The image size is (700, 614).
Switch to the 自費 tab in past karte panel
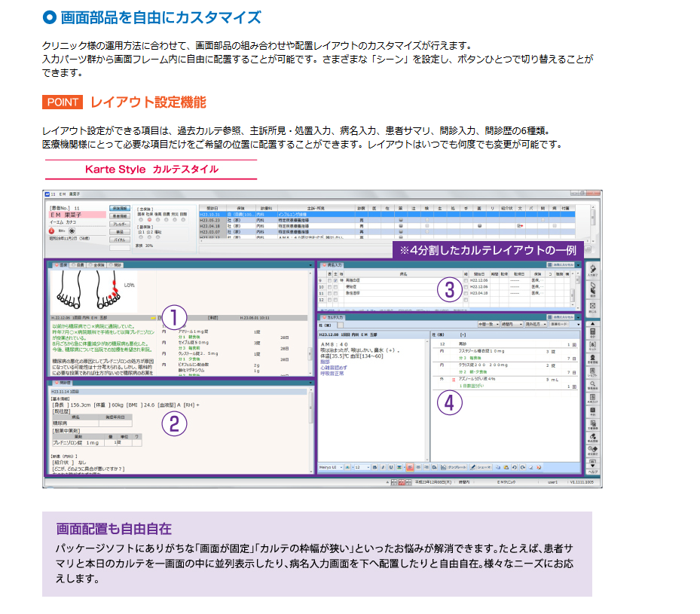click(x=78, y=265)
